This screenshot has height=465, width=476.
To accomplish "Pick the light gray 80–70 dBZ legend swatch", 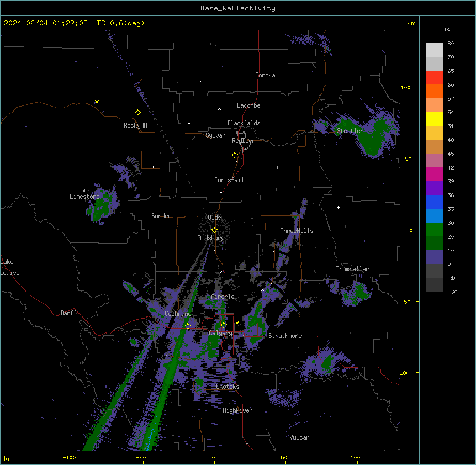I will 434,50.
